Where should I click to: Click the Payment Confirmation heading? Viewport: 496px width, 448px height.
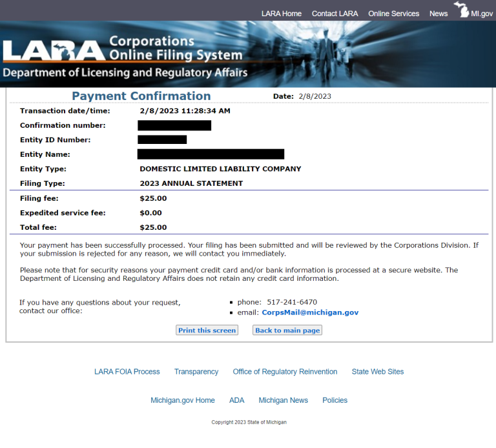141,96
